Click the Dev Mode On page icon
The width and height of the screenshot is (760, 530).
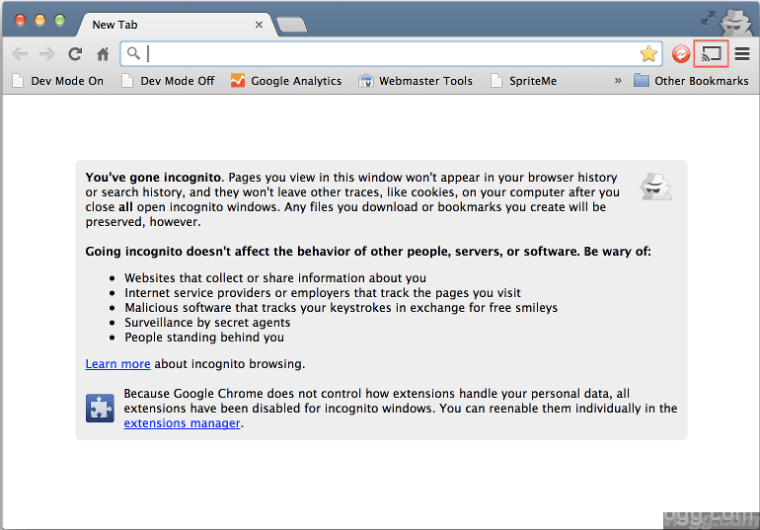pos(18,80)
